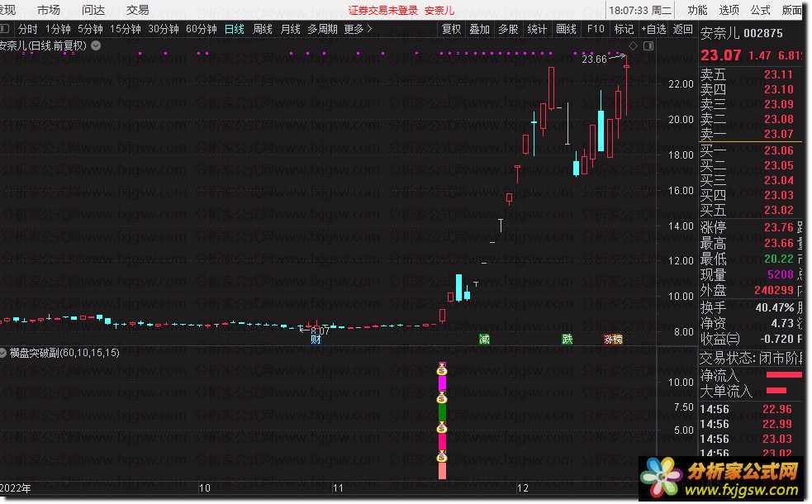Click the second money bag signal icon

click(442, 398)
